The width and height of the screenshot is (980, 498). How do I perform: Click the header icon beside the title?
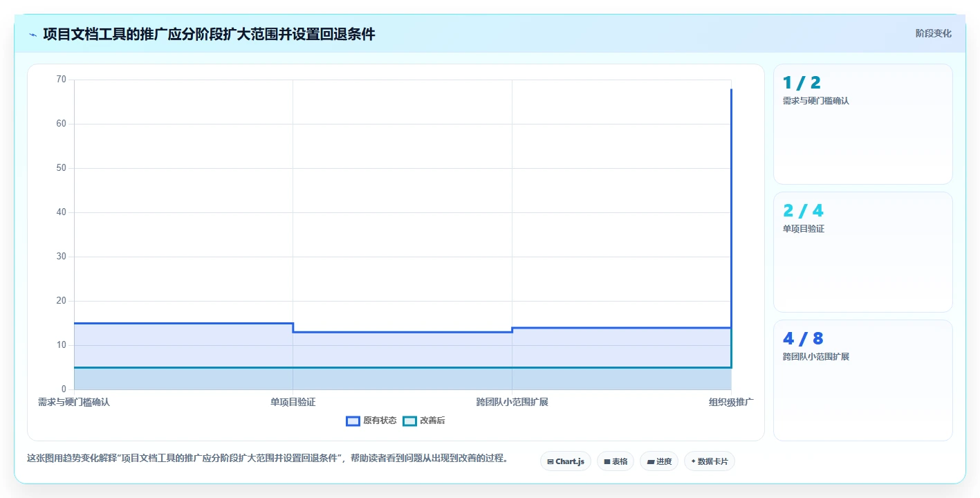[33, 35]
